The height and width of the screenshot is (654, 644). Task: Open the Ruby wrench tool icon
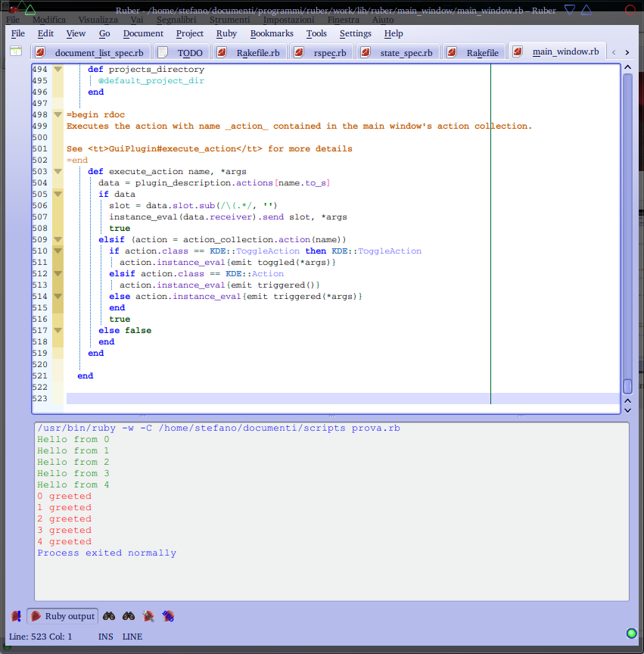click(x=148, y=616)
